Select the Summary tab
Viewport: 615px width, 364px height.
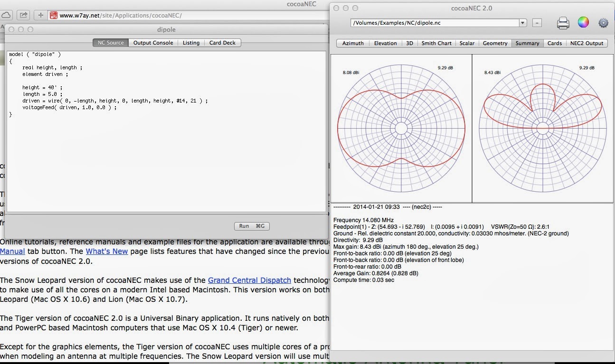527,43
